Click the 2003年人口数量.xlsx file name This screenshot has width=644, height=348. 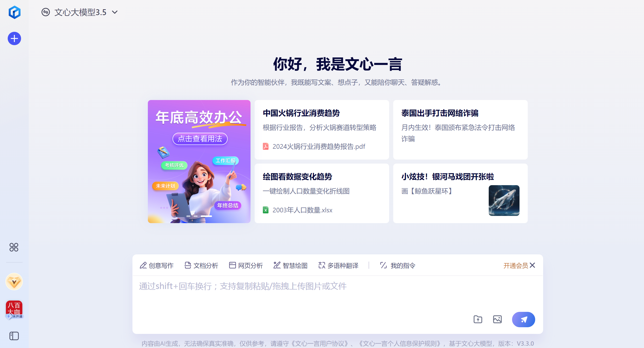coord(302,210)
